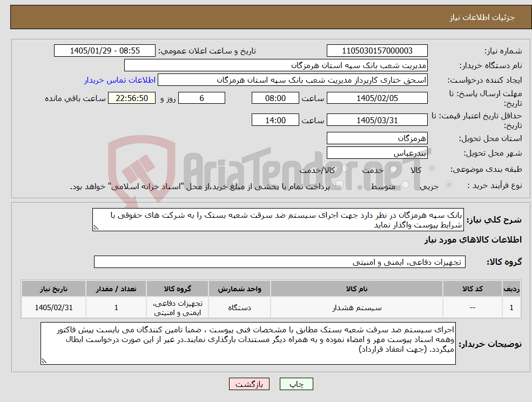The width and height of the screenshot is (532, 402).
Task: Click the تاریخ نیاز column header
Action: point(53,289)
